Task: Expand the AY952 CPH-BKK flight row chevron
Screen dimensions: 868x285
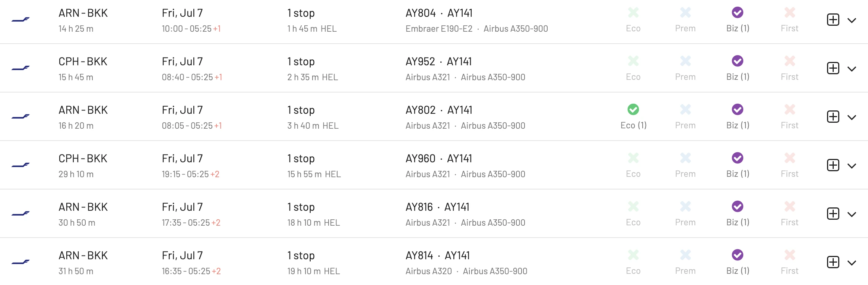Action: point(852,69)
